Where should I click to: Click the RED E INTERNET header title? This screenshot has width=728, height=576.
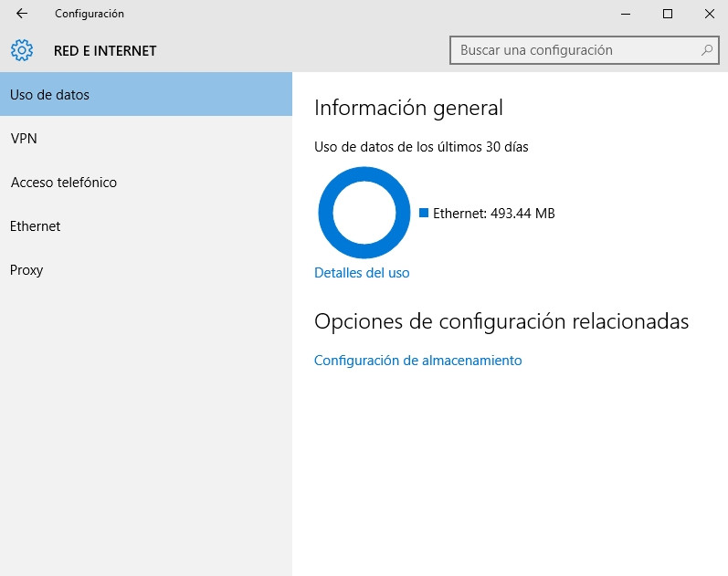point(105,51)
